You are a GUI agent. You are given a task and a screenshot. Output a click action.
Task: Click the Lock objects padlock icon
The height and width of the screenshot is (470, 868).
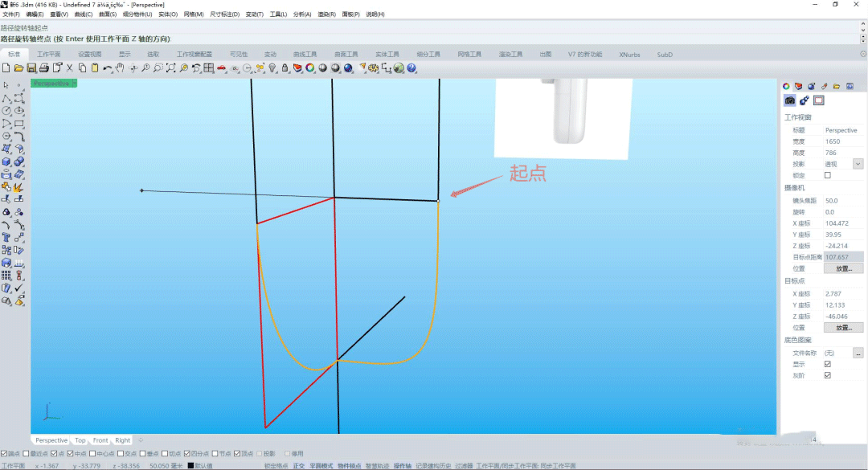(x=285, y=68)
